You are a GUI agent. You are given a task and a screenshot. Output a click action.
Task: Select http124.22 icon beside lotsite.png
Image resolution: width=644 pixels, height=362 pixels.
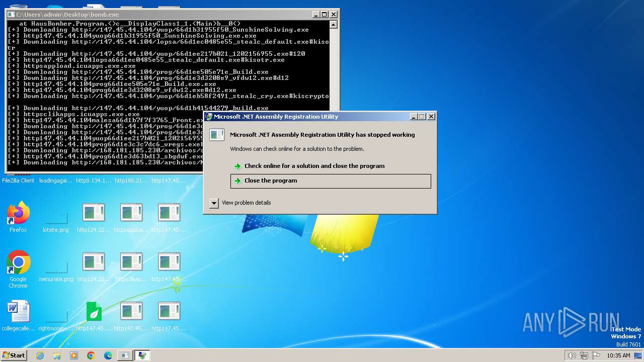tap(94, 217)
